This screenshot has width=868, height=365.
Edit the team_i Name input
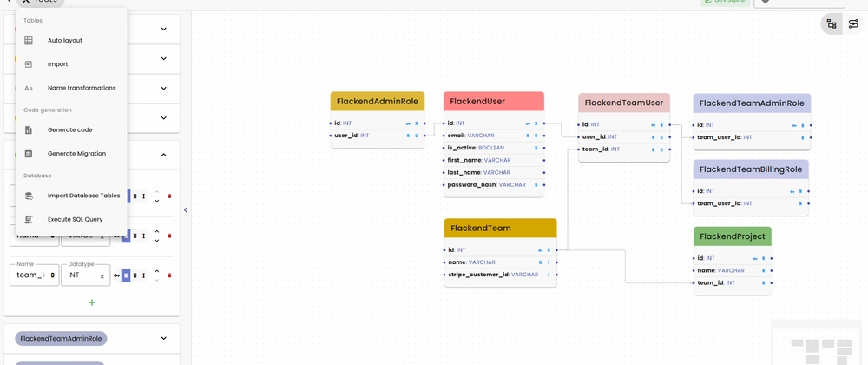[x=35, y=275]
